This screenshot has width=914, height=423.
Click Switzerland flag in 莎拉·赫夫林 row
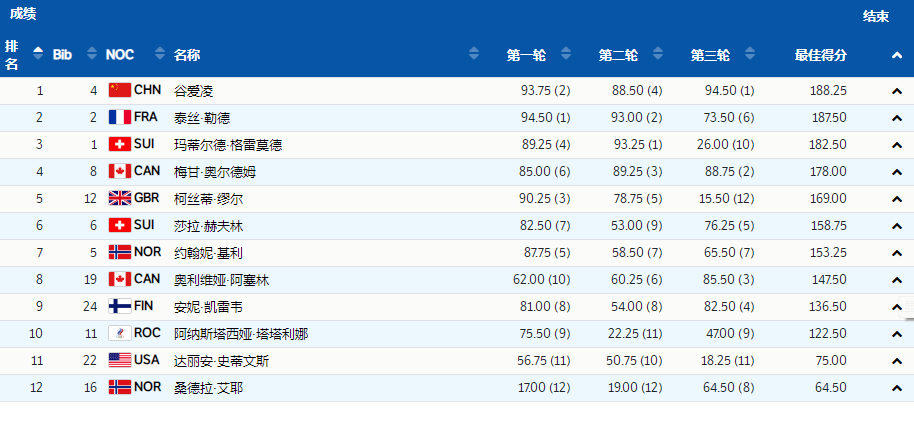[119, 225]
